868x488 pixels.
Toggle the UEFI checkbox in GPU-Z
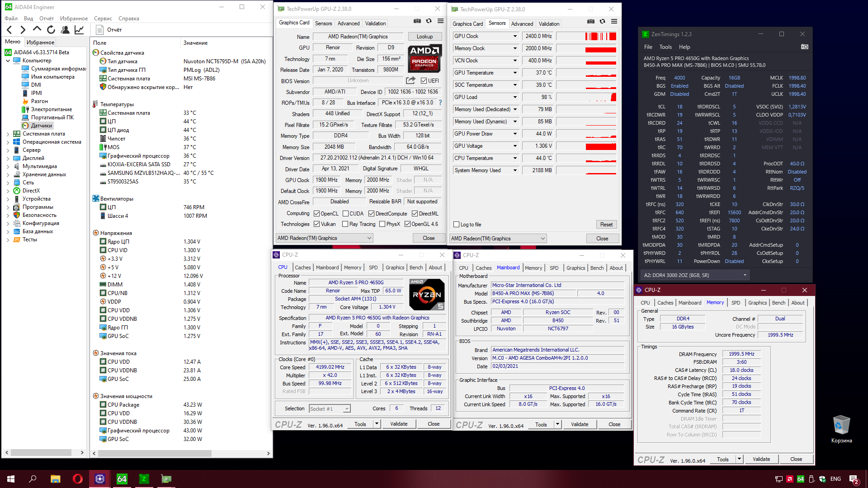424,81
